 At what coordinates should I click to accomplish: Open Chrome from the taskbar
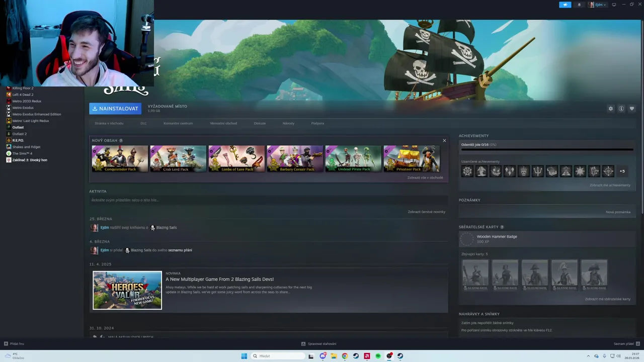click(x=345, y=356)
